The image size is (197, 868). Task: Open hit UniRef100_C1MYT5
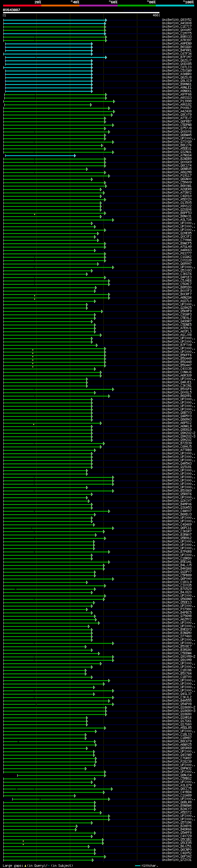coord(177,33)
